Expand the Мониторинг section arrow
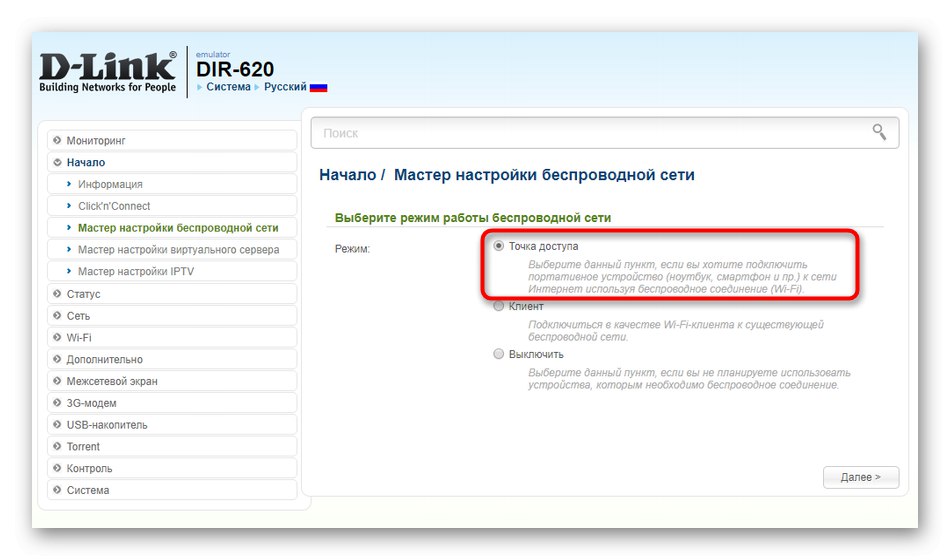 [57, 140]
